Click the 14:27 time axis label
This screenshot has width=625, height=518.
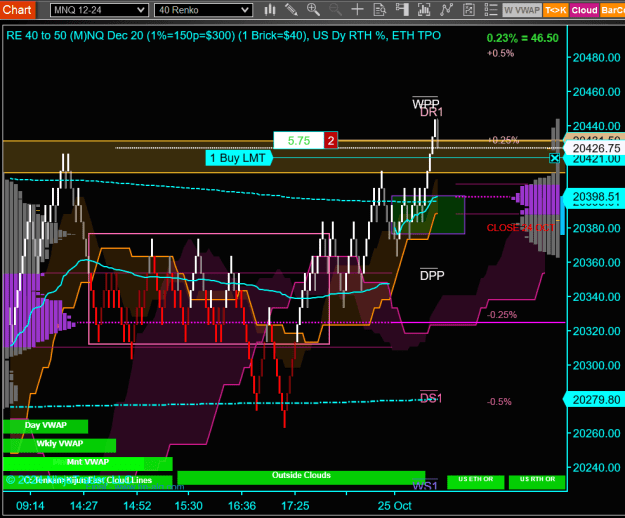(84, 506)
